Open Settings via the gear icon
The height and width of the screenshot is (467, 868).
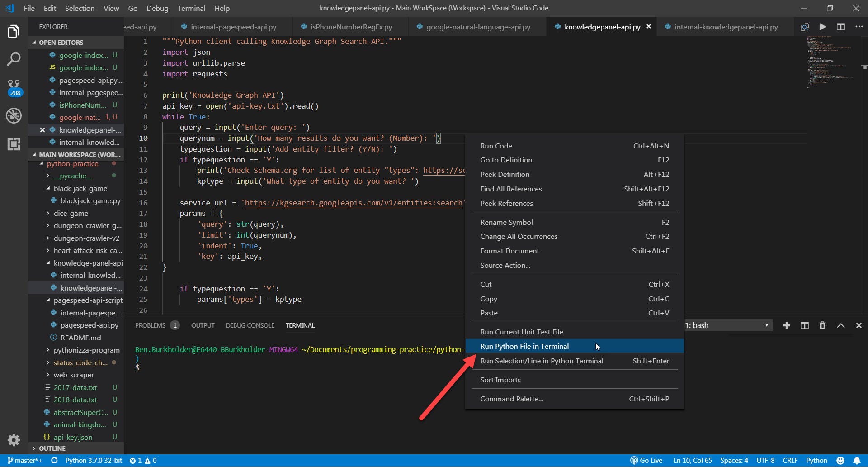click(x=14, y=440)
